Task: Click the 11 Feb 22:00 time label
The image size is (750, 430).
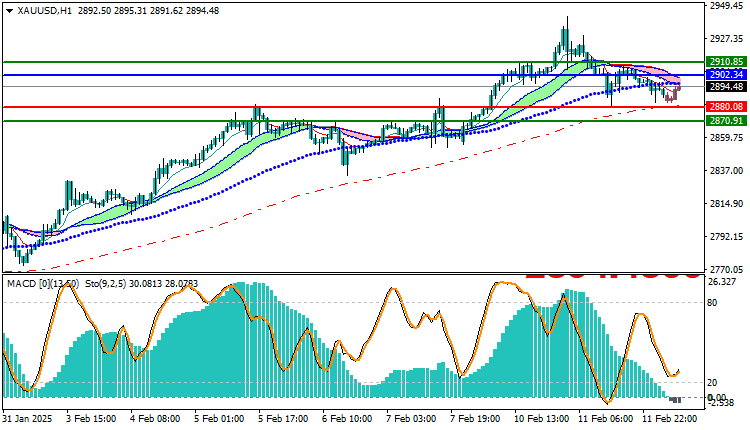Action: (670, 419)
